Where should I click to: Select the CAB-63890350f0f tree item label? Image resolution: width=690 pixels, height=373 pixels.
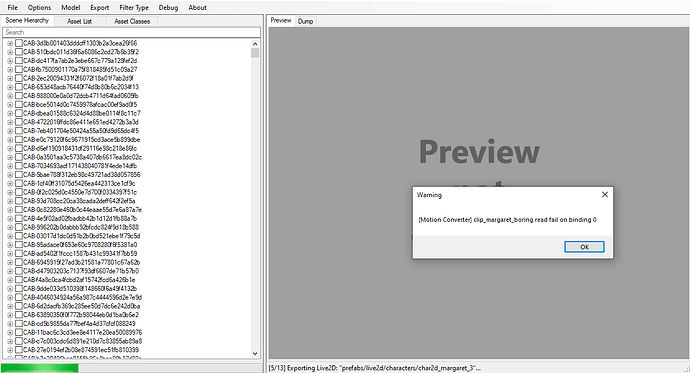pos(81,315)
